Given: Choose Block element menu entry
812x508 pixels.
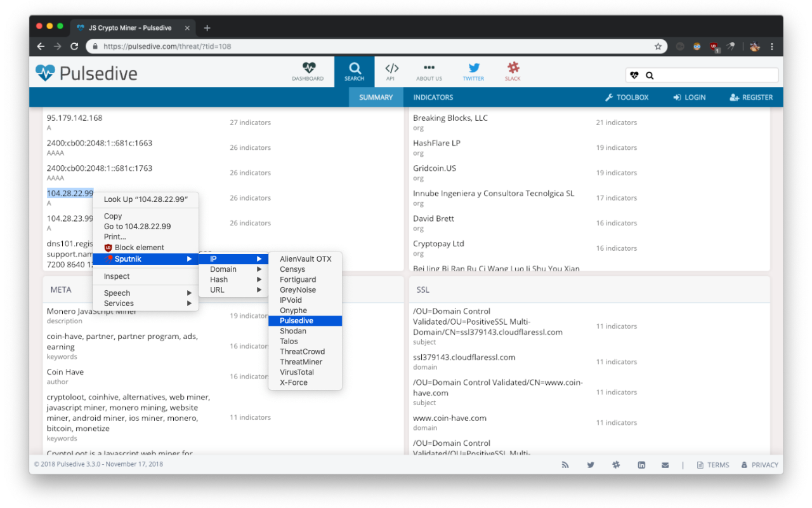Looking at the screenshot, I should (x=146, y=248).
